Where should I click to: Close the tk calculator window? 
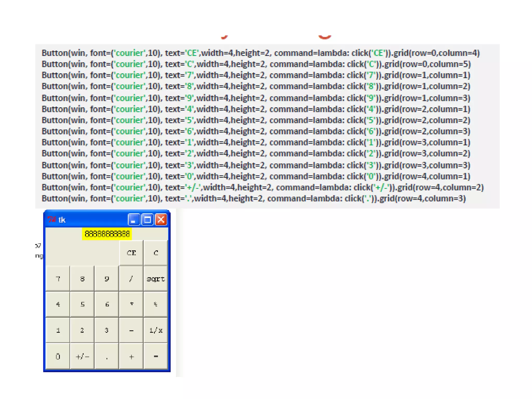point(161,220)
